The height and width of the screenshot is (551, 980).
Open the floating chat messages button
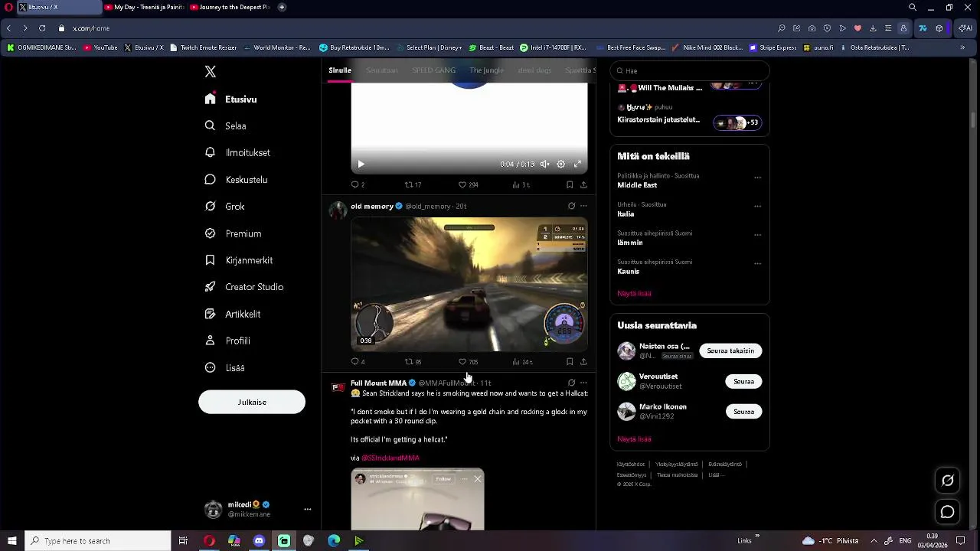coord(948,512)
